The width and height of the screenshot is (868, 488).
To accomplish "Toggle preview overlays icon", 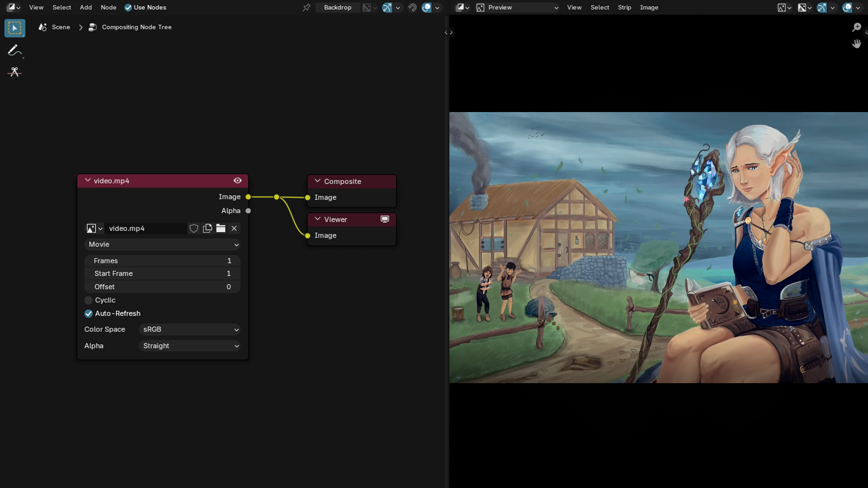I will click(847, 7).
